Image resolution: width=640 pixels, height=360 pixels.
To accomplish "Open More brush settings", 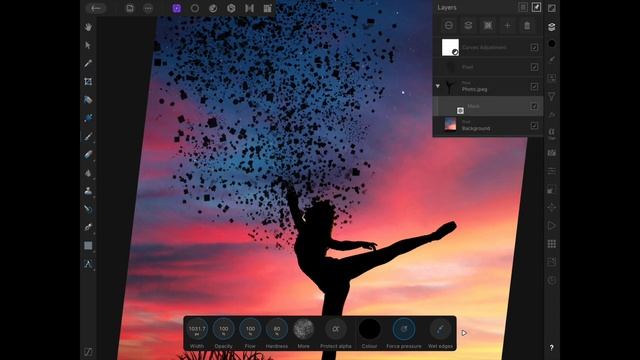I will pos(304,329).
